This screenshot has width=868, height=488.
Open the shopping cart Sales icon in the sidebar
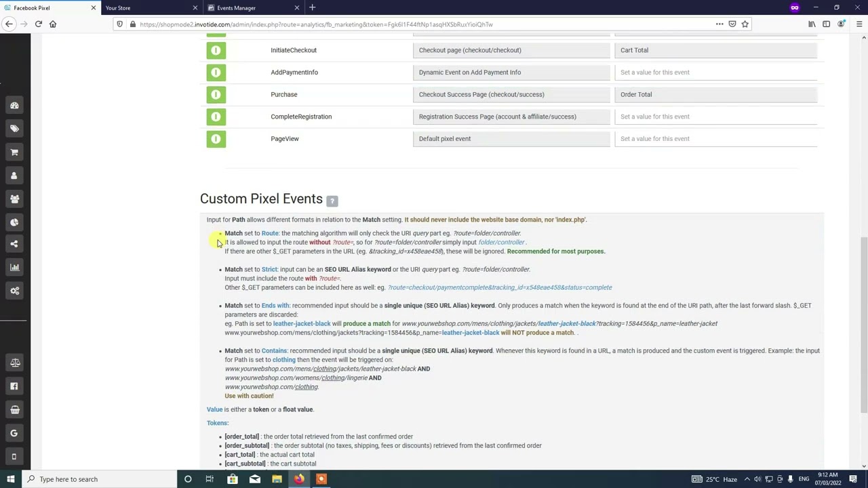(14, 152)
